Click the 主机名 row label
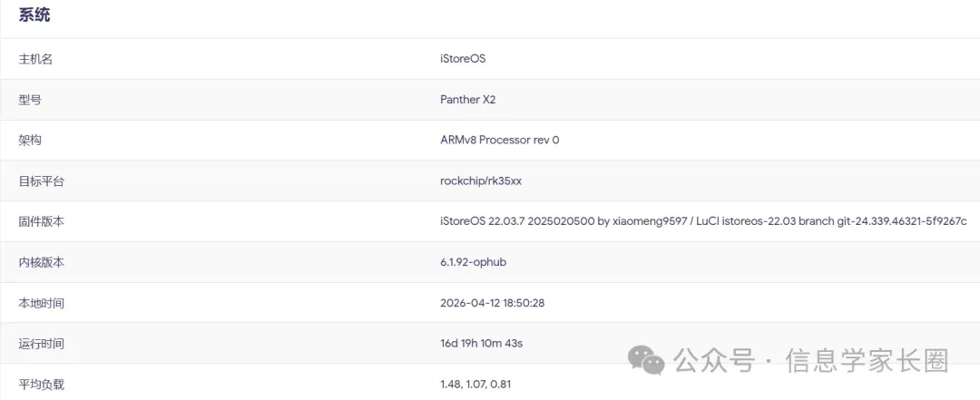 click(35, 59)
